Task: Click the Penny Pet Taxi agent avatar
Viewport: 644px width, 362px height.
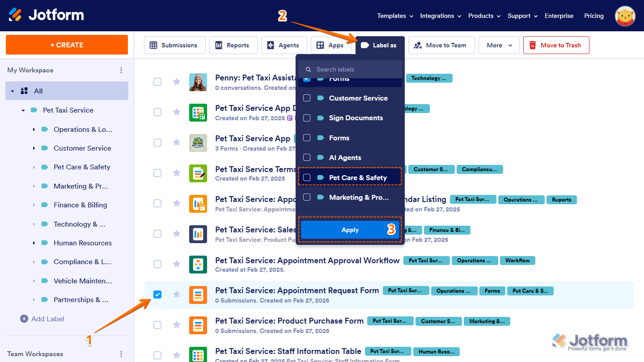Action: [x=198, y=82]
